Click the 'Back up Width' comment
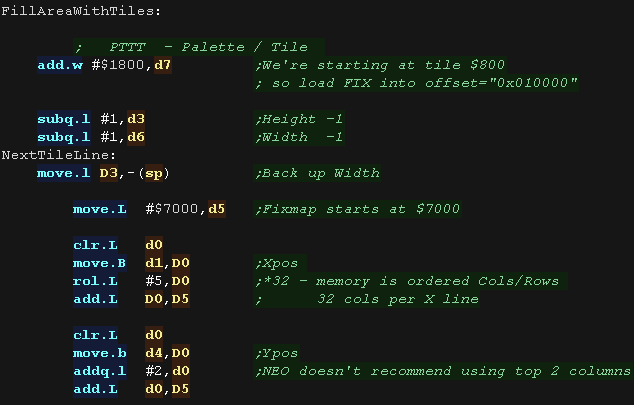The image size is (634, 405). pos(318,173)
